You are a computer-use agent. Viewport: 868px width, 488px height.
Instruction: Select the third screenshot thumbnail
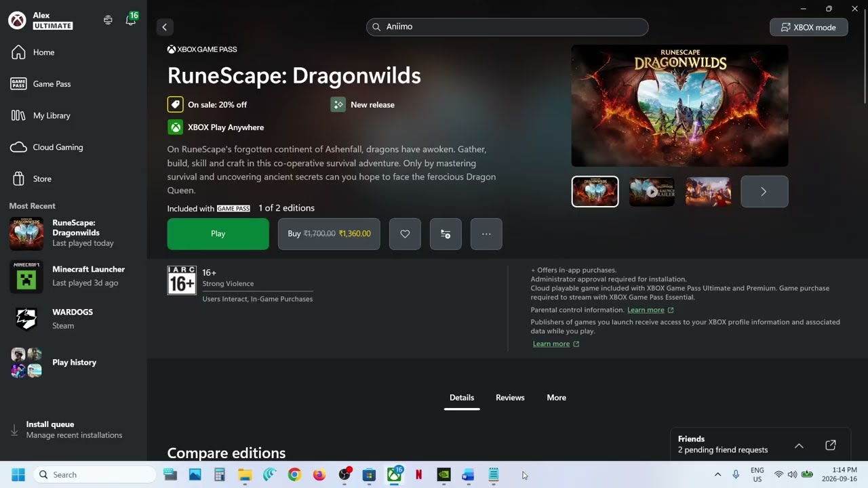pos(708,192)
